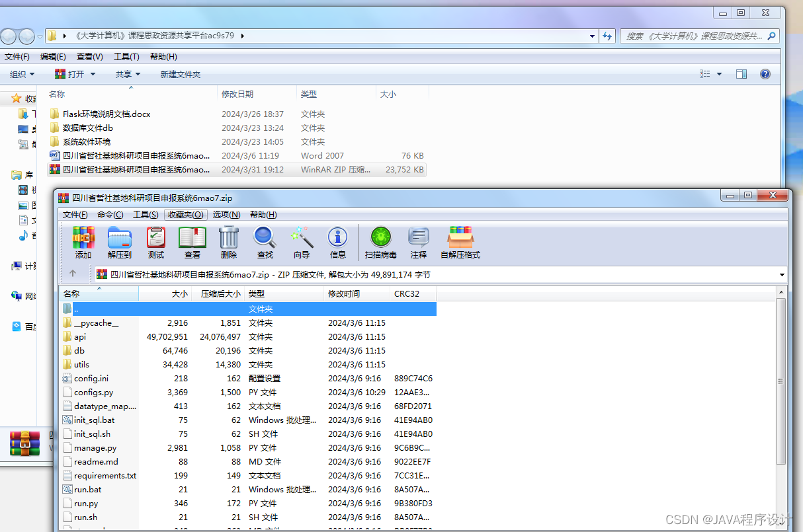This screenshot has height=532, width=803.
Task: Open WinRAR 帮助(H) menu
Action: coord(263,215)
